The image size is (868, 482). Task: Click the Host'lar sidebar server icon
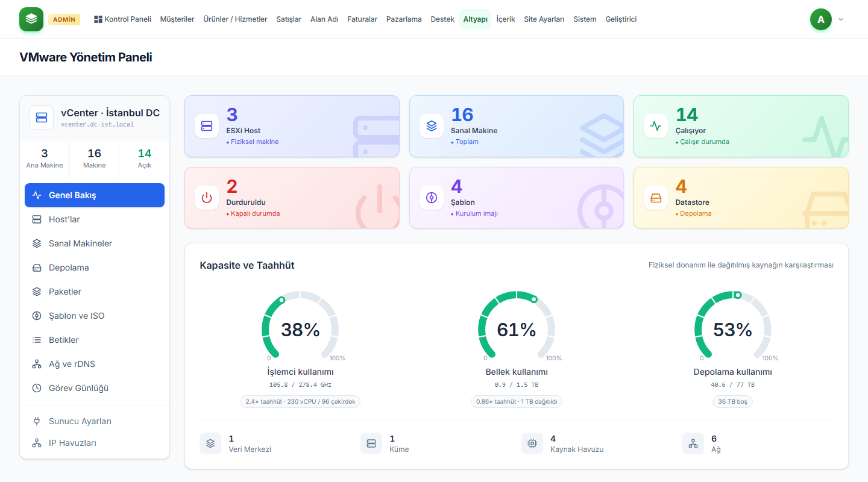tap(37, 219)
